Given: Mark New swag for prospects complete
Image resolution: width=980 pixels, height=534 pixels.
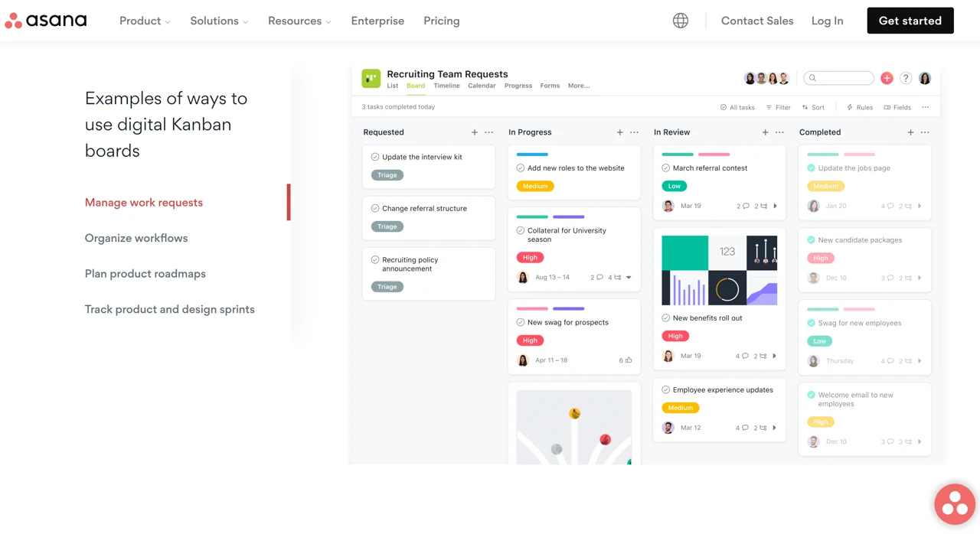Looking at the screenshot, I should click(521, 322).
